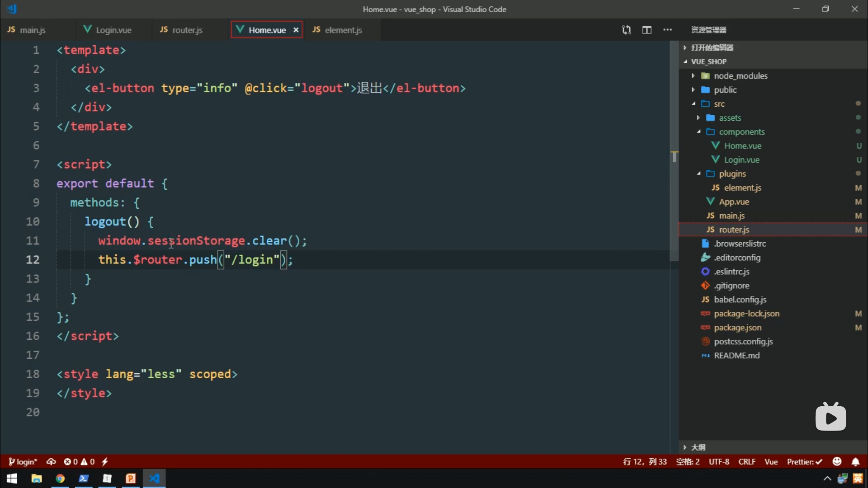Open File Explorer from the taskbar
868x488 pixels.
[37, 479]
